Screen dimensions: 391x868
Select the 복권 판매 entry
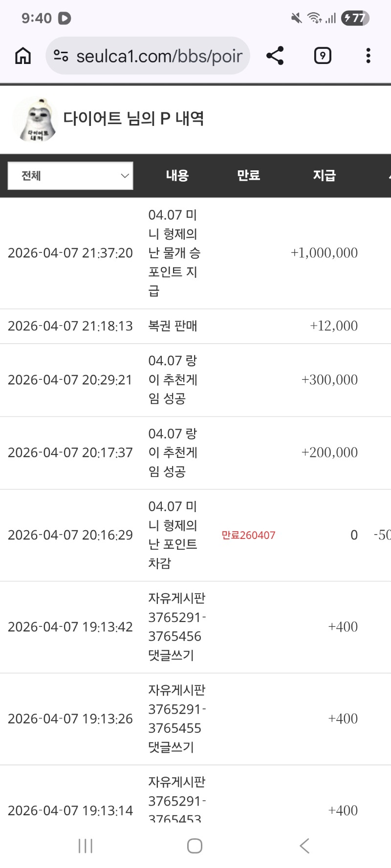pyautogui.click(x=173, y=326)
